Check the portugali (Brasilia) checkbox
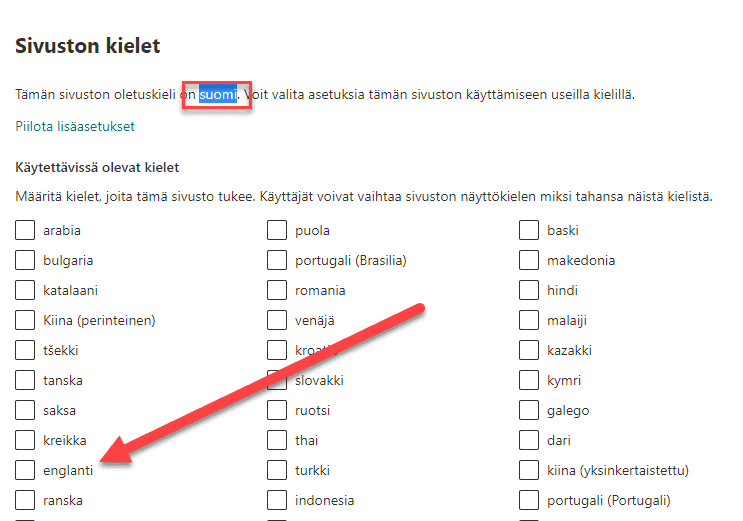743x521 pixels. pyautogui.click(x=277, y=261)
